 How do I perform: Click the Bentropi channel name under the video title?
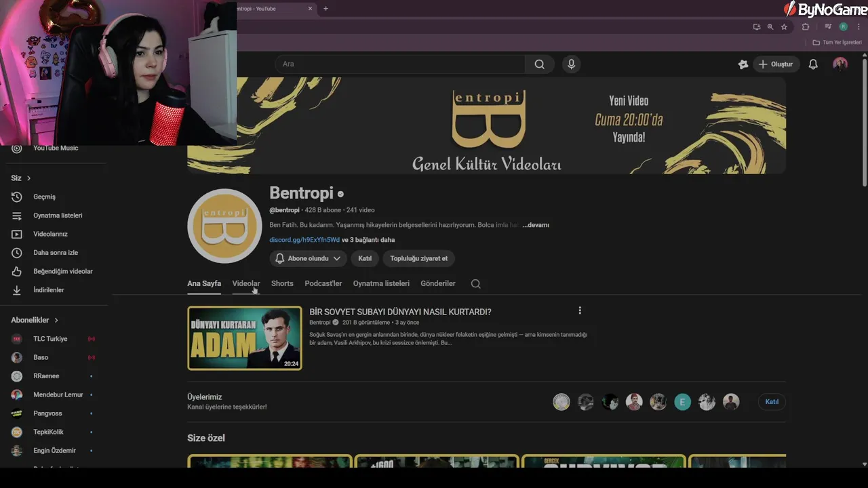tap(319, 323)
